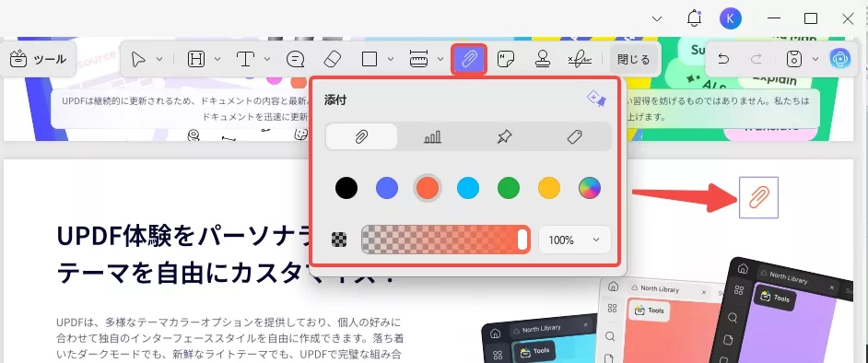Screen dimensions: 868x363
Task: Click the opacity slider handle
Action: click(522, 240)
